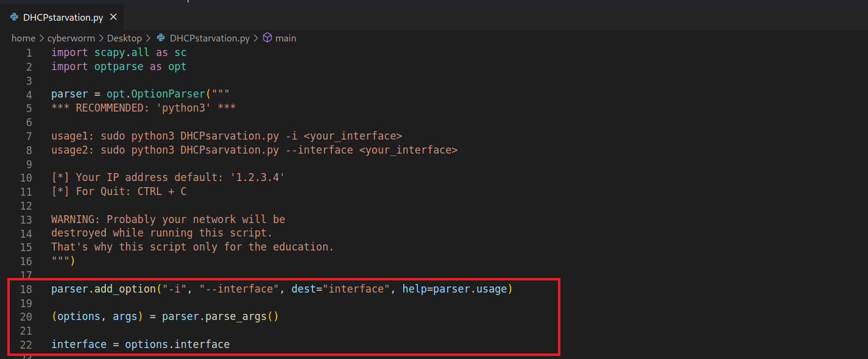Image resolution: width=868 pixels, height=359 pixels.
Task: Open the cyberworm breadcrumb folder
Action: coord(71,38)
